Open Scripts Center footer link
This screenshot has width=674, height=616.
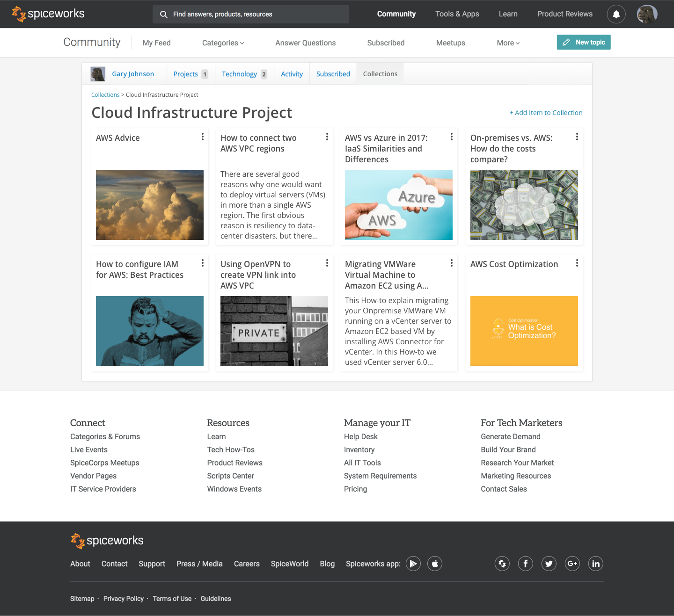coord(230,476)
